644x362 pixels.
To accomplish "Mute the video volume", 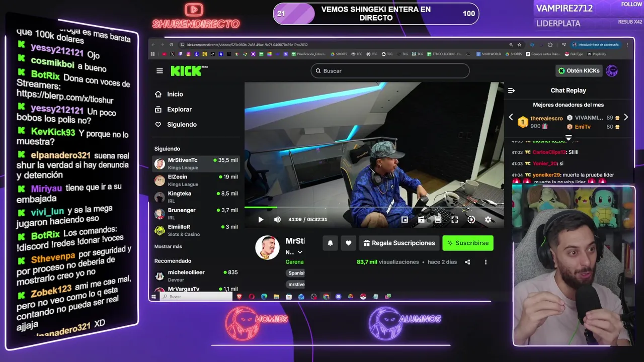I will click(x=277, y=219).
